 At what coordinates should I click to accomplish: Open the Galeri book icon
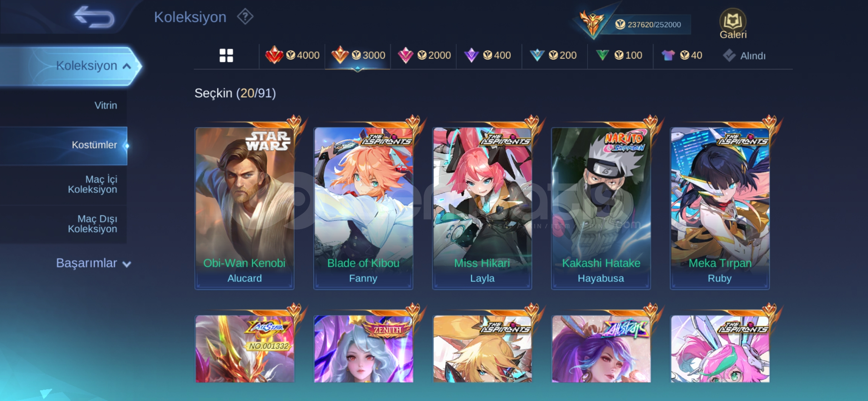coord(733,24)
